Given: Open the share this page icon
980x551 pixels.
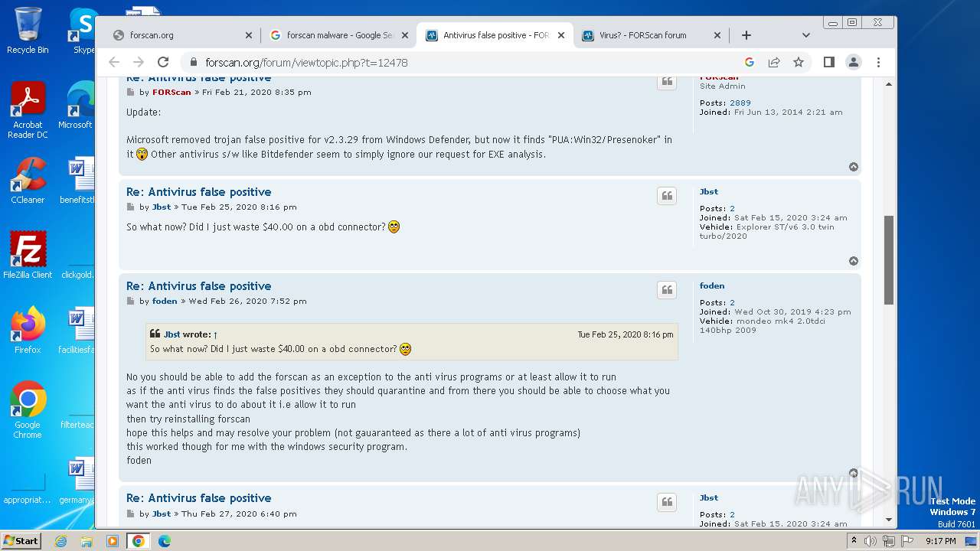Looking at the screenshot, I should point(774,62).
